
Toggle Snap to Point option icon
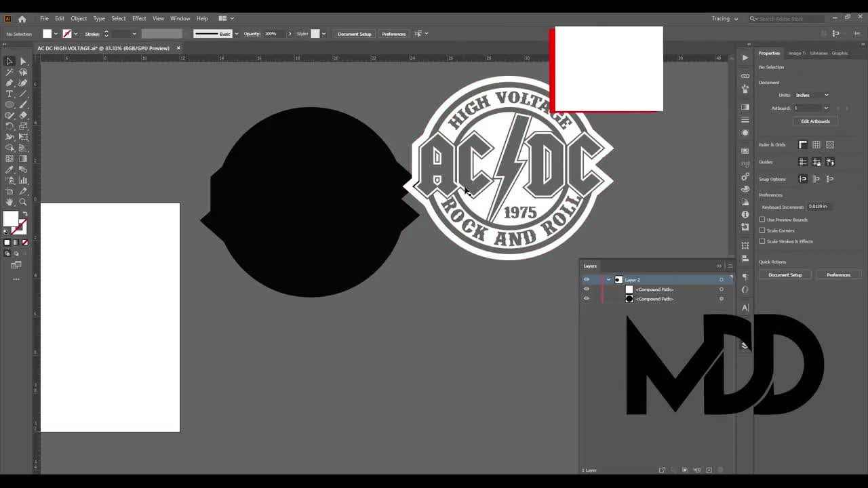click(x=803, y=179)
